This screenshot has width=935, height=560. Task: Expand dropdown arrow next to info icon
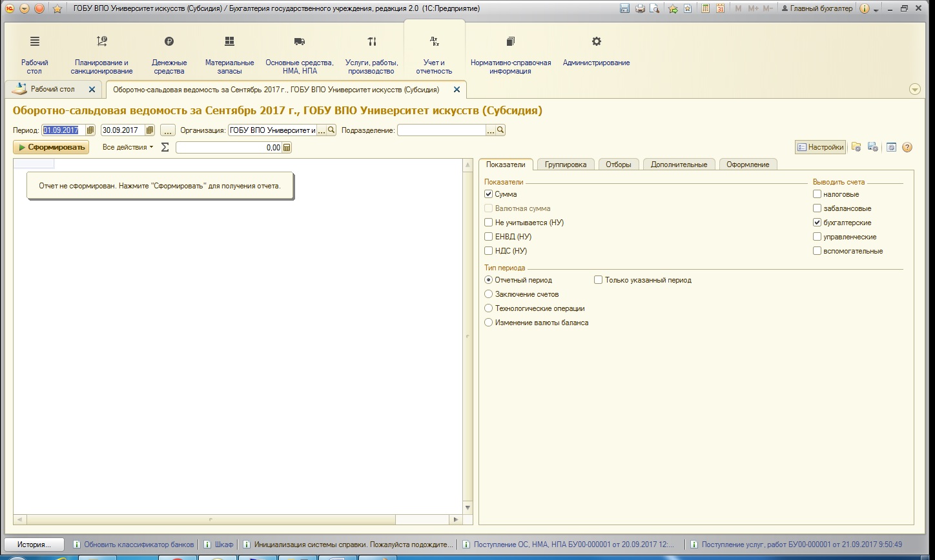pyautogui.click(x=876, y=9)
